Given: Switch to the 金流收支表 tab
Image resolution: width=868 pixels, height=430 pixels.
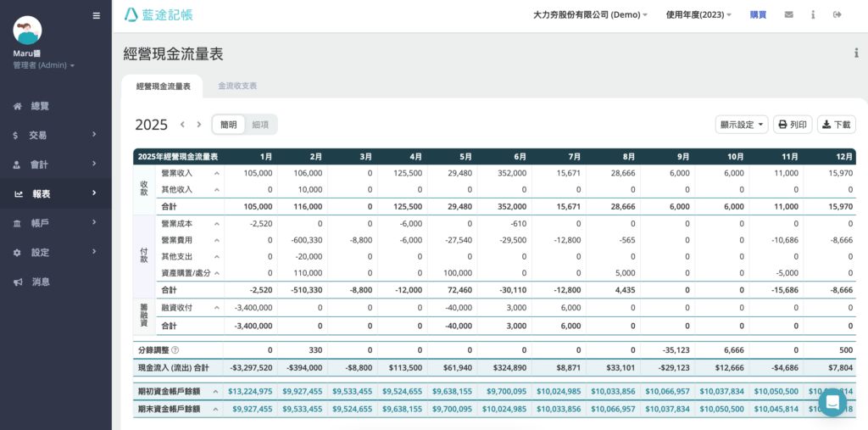Looking at the screenshot, I should (x=237, y=87).
